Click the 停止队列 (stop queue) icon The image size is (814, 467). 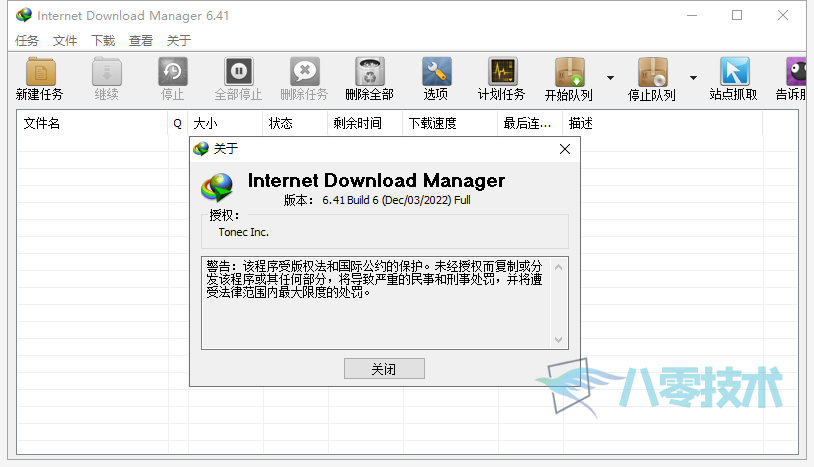[653, 72]
